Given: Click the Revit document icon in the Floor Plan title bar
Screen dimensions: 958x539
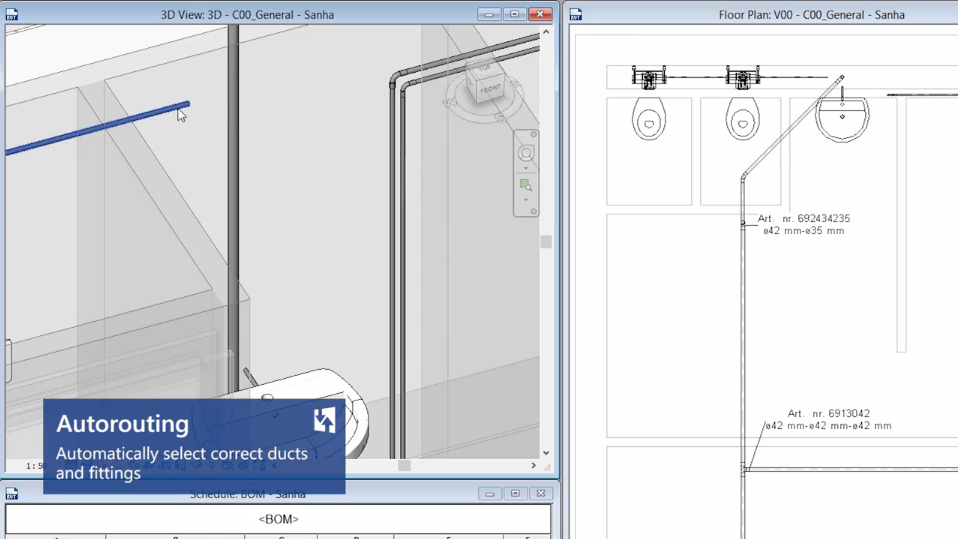Looking at the screenshot, I should coord(576,15).
